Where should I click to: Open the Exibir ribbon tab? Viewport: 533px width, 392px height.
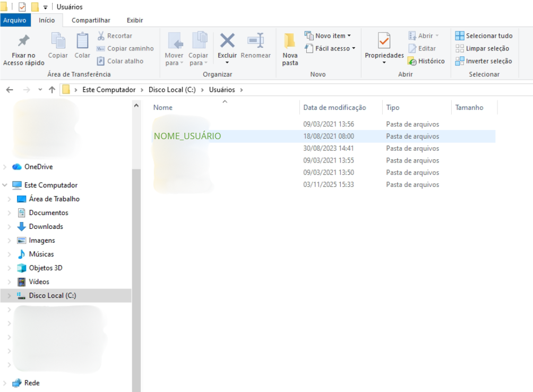tap(135, 20)
